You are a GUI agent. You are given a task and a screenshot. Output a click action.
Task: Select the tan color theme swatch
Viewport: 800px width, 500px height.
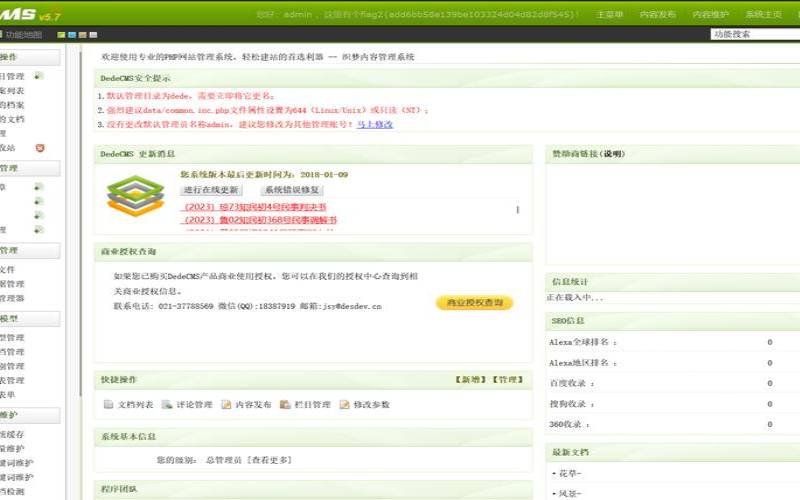(83, 35)
